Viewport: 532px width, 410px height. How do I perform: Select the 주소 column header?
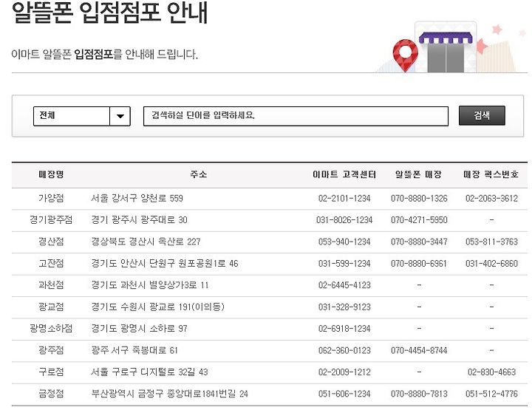coord(198,174)
